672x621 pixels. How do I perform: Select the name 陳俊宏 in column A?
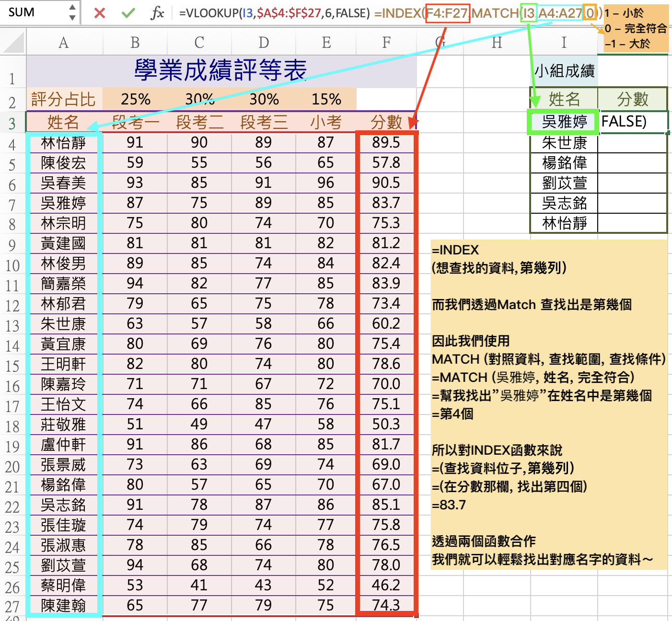pos(64,163)
